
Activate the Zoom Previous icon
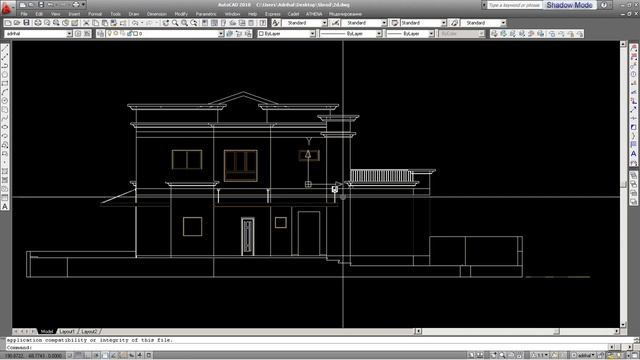[x=194, y=23]
